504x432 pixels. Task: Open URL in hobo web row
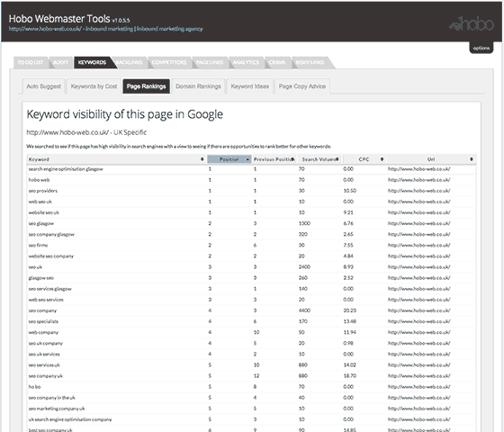pyautogui.click(x=419, y=180)
